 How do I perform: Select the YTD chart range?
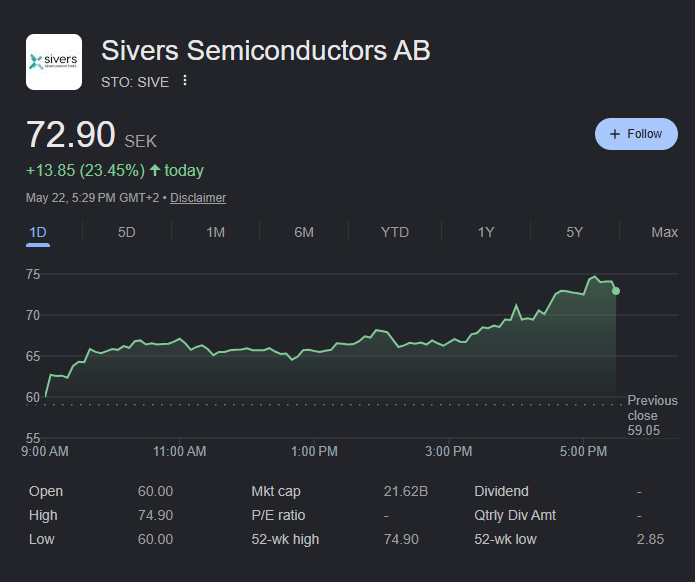tap(395, 232)
